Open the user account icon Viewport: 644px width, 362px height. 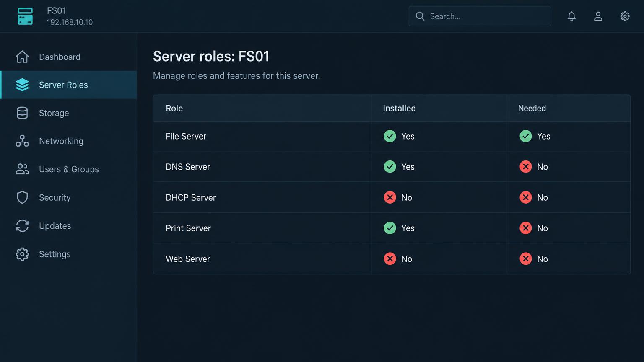pyautogui.click(x=598, y=16)
